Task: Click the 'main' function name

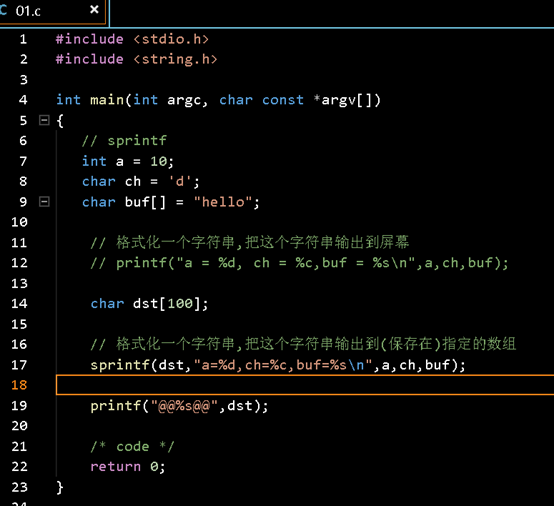Action: pos(107,100)
